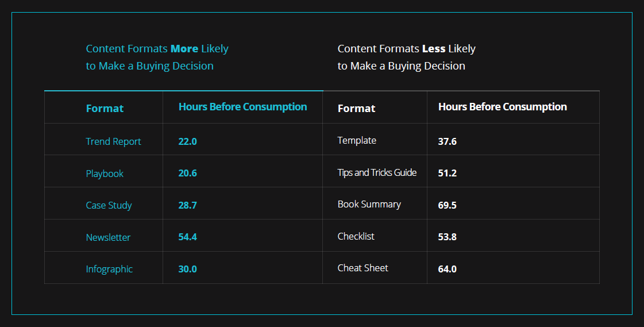Viewport: 644px width, 327px height.
Task: Select the Playbook row label
Action: click(x=105, y=174)
